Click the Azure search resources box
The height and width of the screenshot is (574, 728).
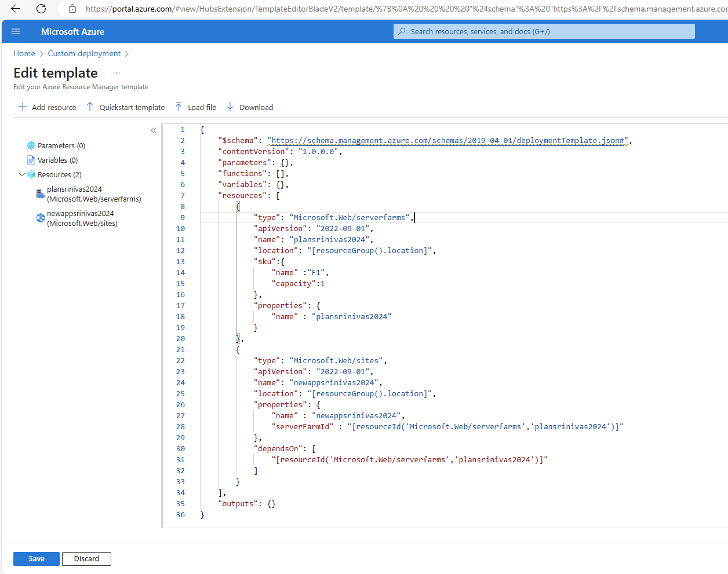pyautogui.click(x=545, y=31)
